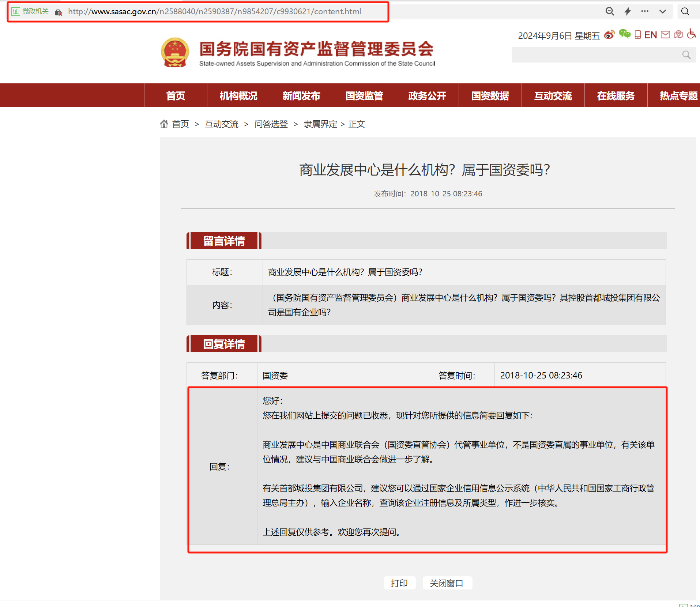Open the mail envelope icon
Image resolution: width=700 pixels, height=607 pixels.
pyautogui.click(x=665, y=35)
